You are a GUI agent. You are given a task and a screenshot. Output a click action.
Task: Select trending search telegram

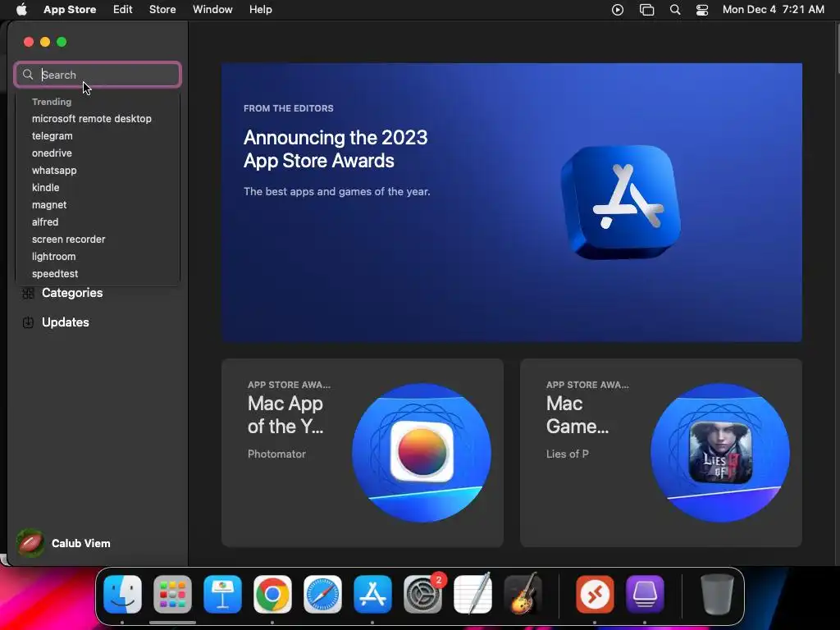point(52,135)
